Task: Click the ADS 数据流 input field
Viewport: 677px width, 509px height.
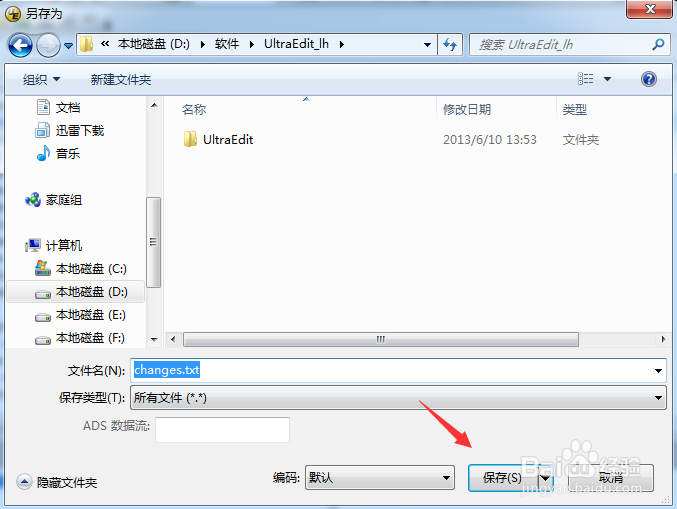Action: tap(222, 430)
